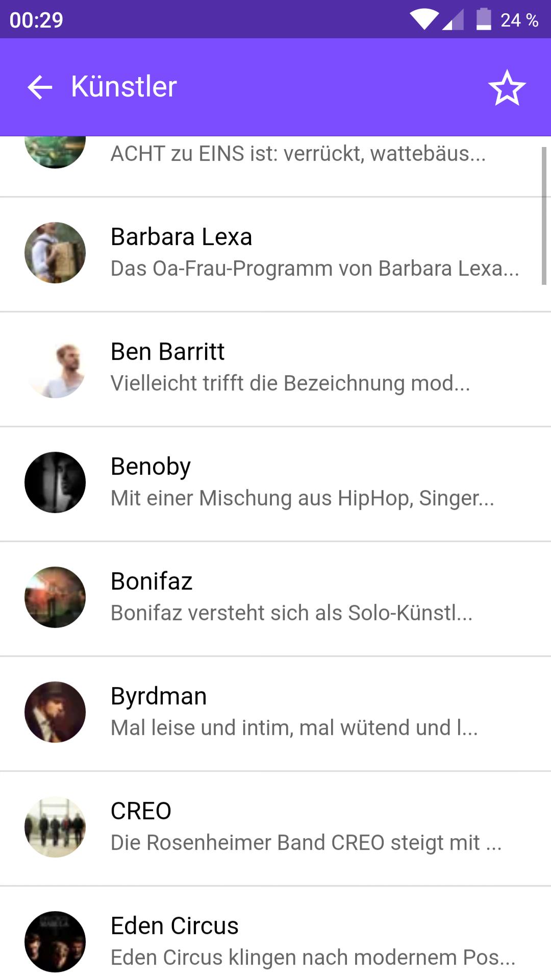
Task: Open the Benoby artist page
Action: [151, 467]
